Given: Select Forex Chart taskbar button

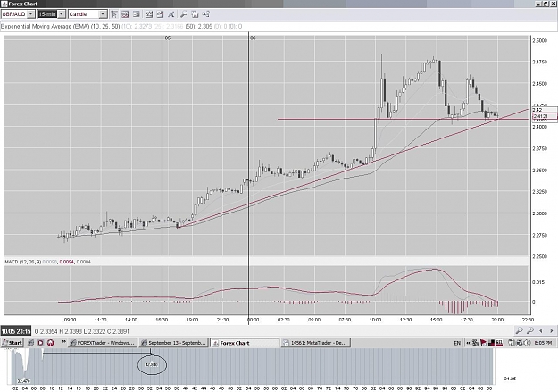Looking at the screenshot, I should pyautogui.click(x=245, y=343).
